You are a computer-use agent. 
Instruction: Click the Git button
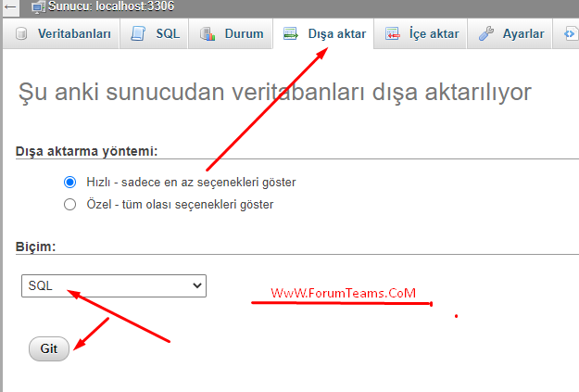click(x=49, y=348)
